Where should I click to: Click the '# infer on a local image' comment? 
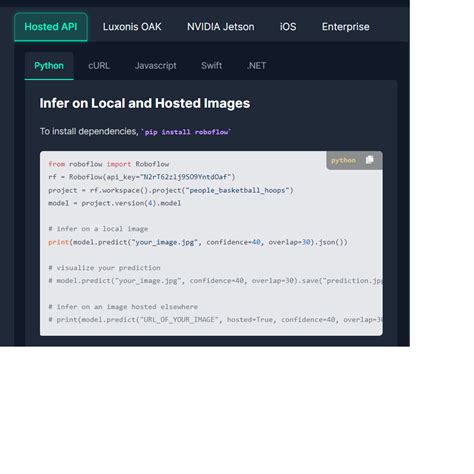[98, 229]
